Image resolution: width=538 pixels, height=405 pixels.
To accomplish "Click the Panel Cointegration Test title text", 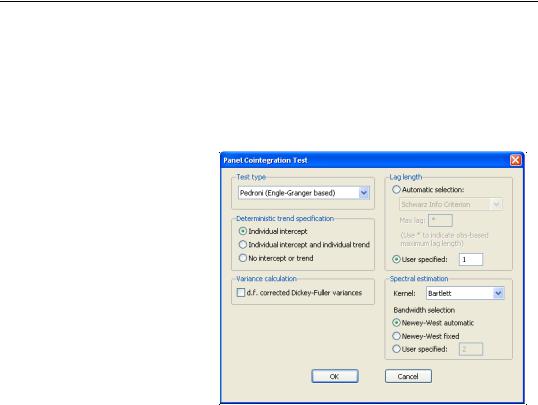I will click(x=265, y=160).
